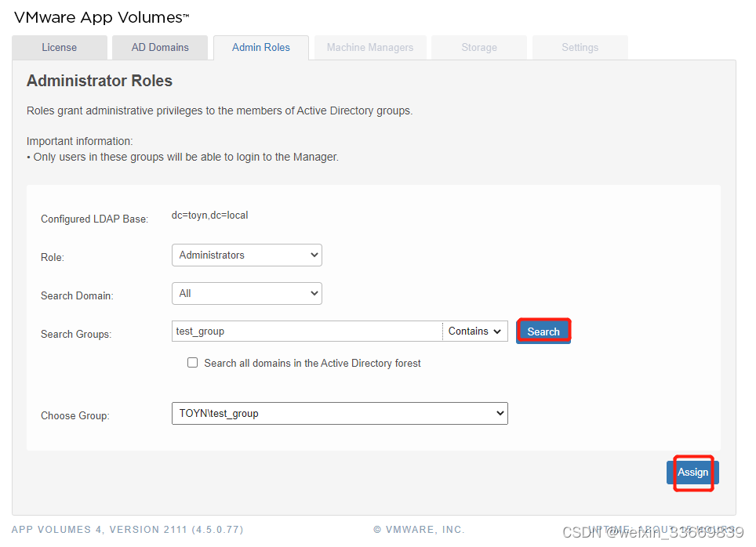Expand the Choose Group dropdown
This screenshot has width=756, height=547.
click(339, 414)
